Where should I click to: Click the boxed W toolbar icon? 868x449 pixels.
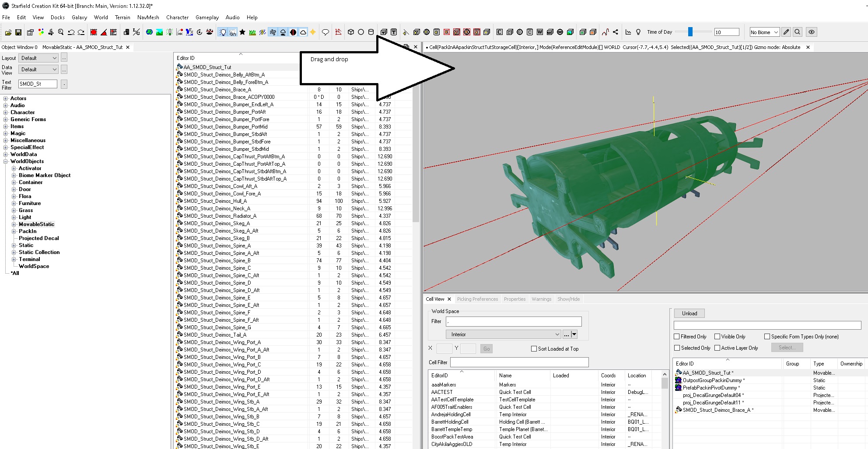coord(540,32)
